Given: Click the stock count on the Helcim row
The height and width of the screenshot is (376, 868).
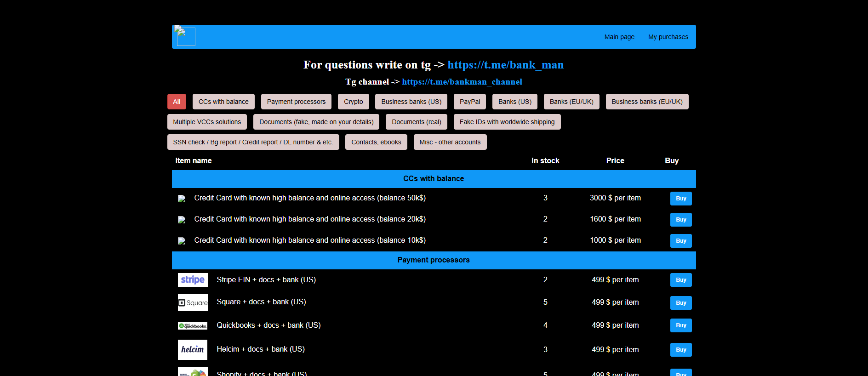Looking at the screenshot, I should coord(545,350).
